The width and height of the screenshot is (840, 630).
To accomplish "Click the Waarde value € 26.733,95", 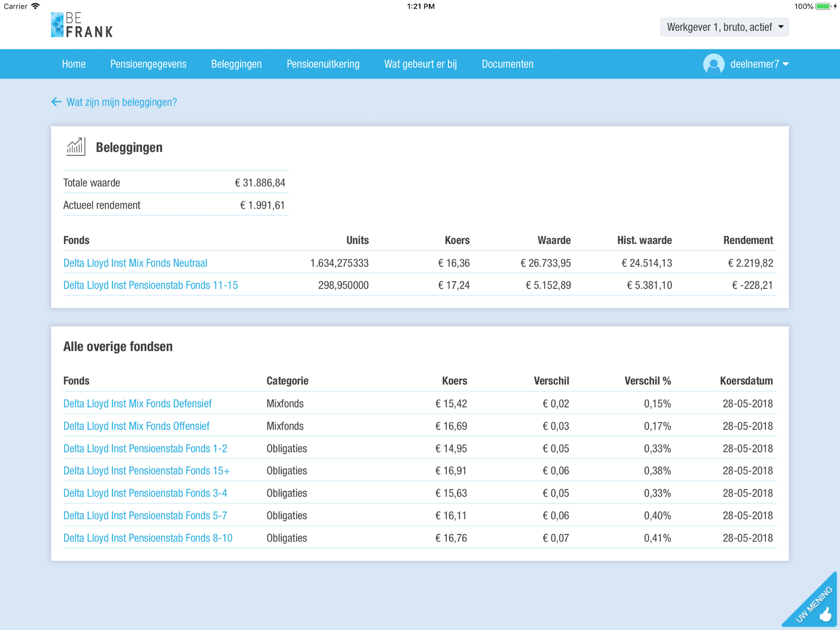I will (x=546, y=263).
